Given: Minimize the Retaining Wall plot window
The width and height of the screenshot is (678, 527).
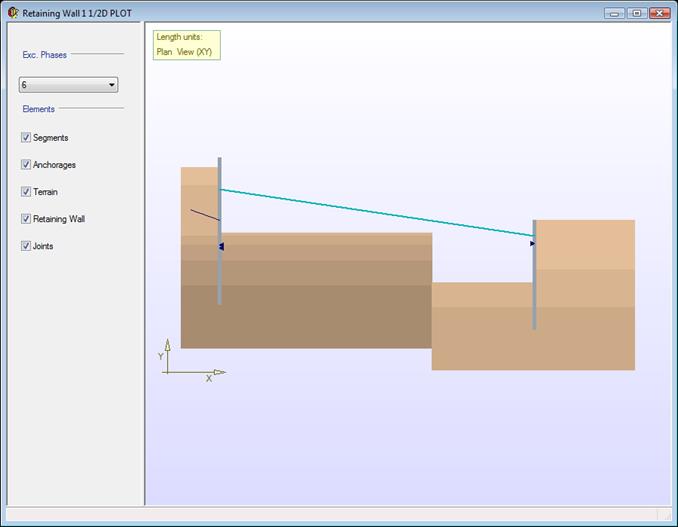Looking at the screenshot, I should tap(614, 13).
